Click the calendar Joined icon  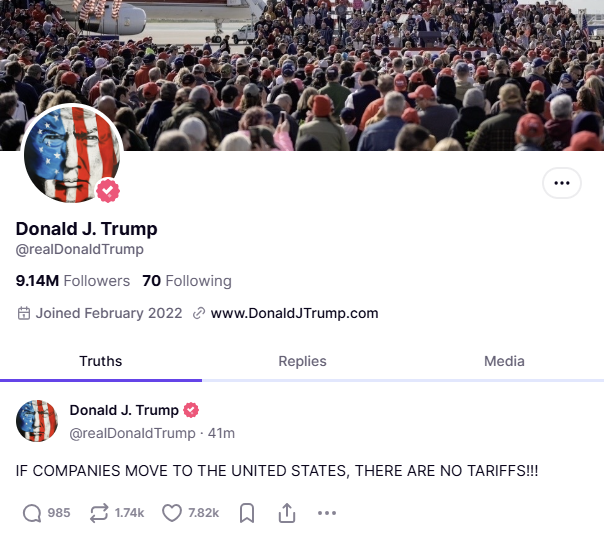(24, 313)
